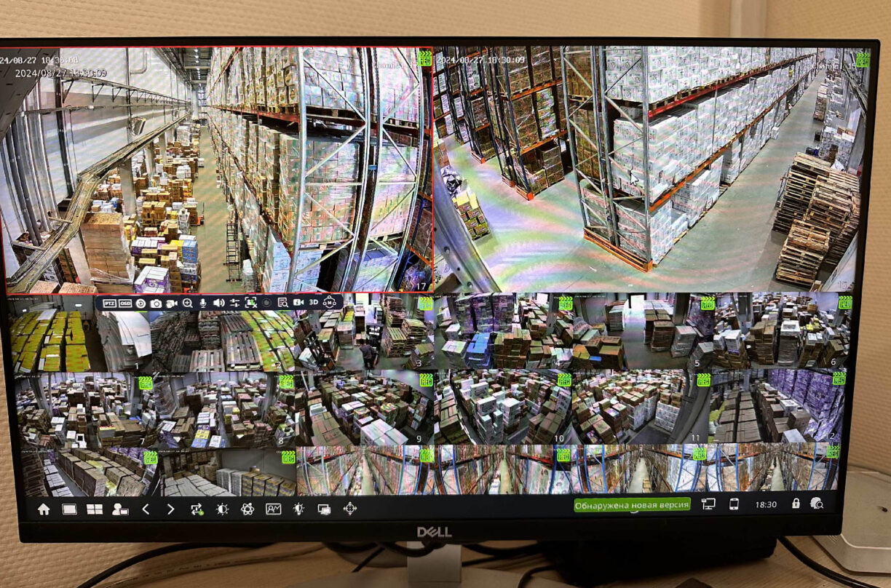Toggle camera speaker audio on or off
The width and height of the screenshot is (891, 588).
tap(218, 303)
